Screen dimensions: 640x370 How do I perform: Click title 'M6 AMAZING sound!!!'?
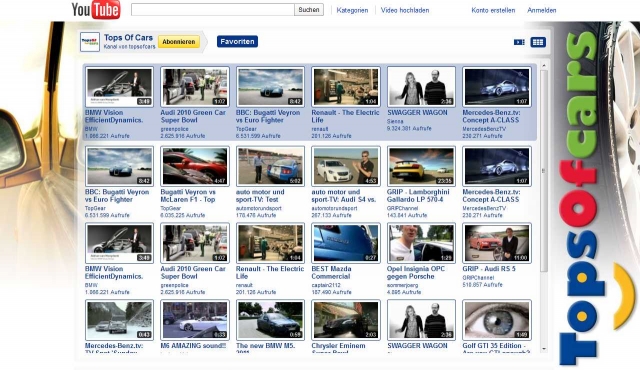click(x=193, y=346)
